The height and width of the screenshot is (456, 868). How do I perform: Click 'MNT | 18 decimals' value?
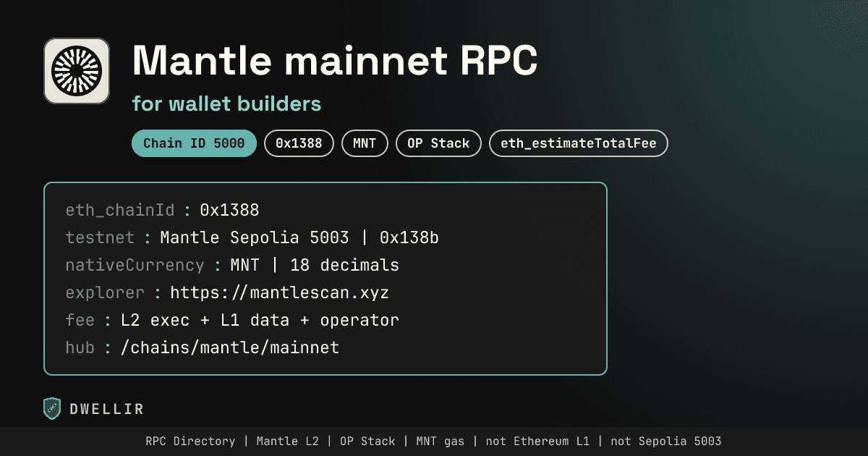point(315,266)
